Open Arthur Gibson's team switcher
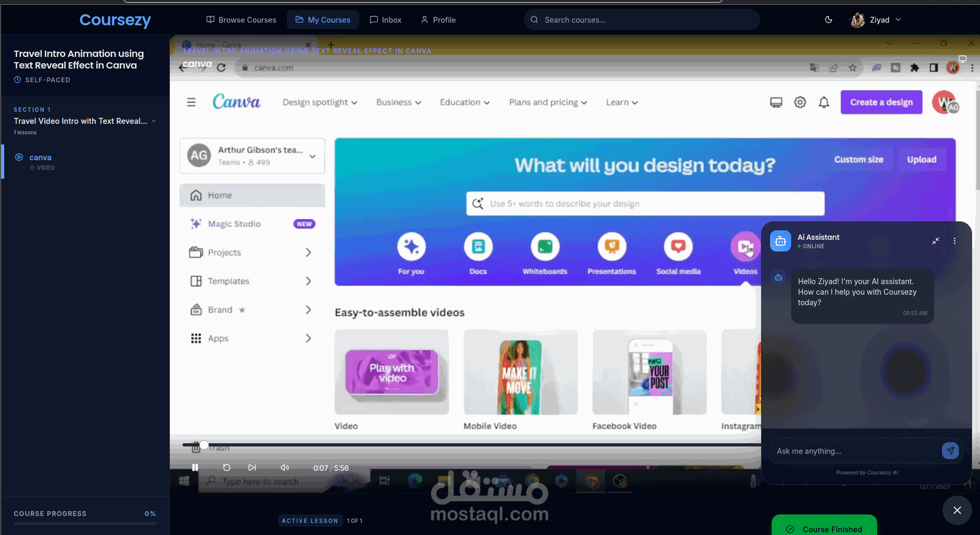This screenshot has width=980, height=535. tap(252, 155)
